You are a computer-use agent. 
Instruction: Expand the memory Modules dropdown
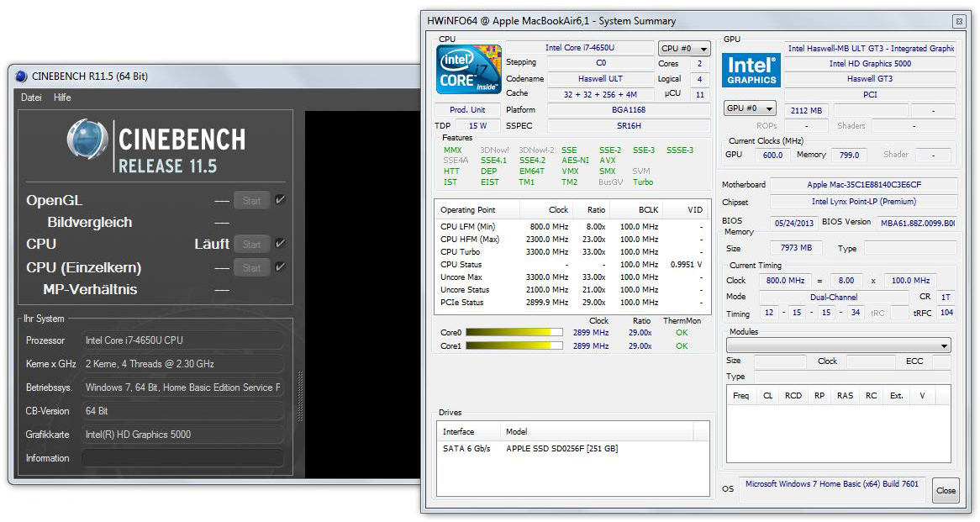tap(839, 345)
